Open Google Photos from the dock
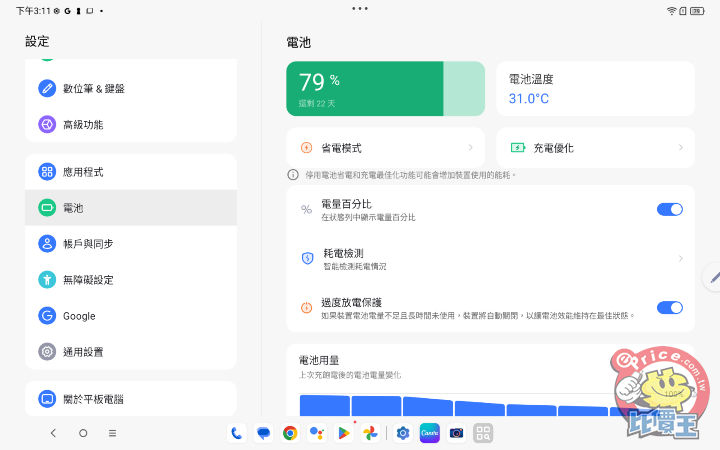Viewport: 720px width, 450px height. [370, 433]
